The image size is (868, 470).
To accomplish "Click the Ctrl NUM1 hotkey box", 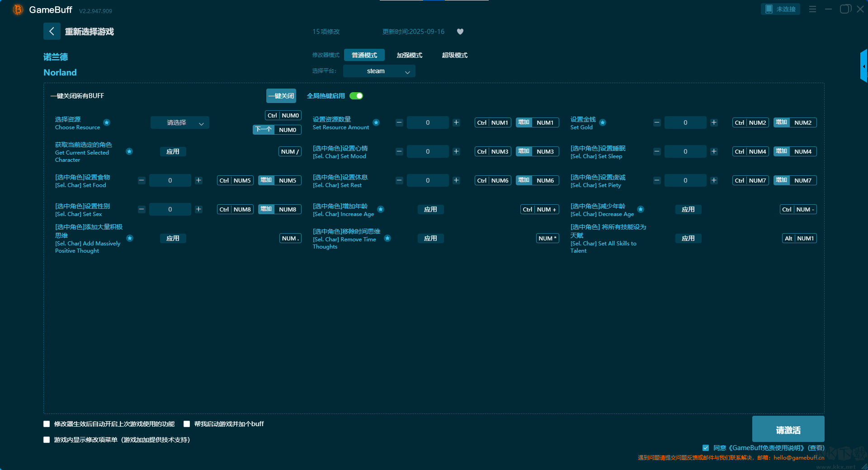I will point(493,122).
